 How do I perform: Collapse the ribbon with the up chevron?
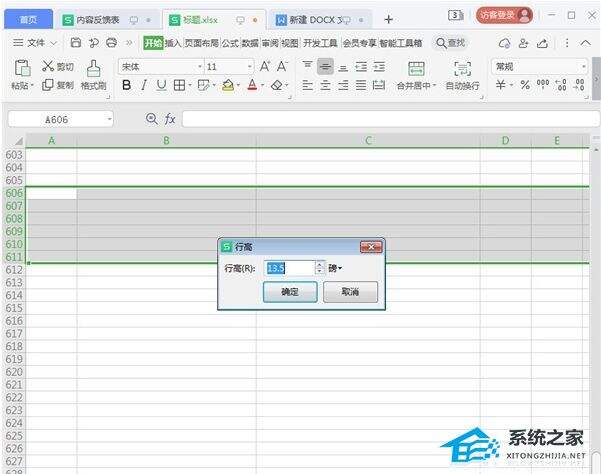click(585, 43)
